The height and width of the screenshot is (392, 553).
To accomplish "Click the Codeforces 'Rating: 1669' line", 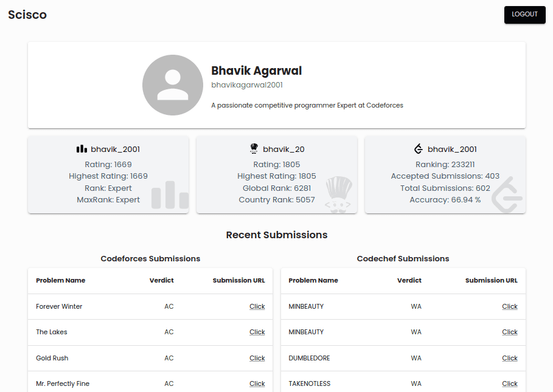I will pyautogui.click(x=108, y=165).
